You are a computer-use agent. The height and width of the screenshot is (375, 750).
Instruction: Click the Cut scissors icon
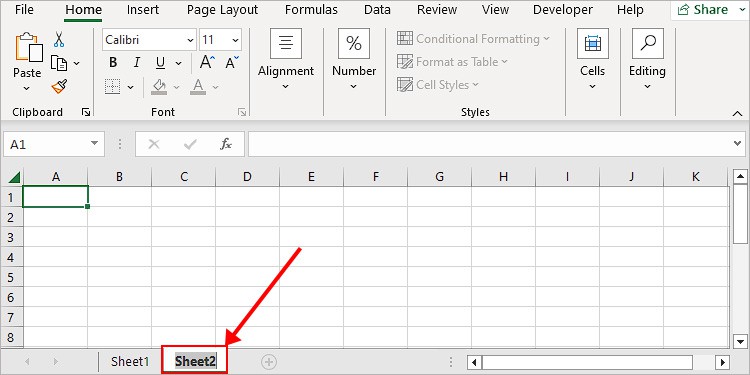coord(59,39)
